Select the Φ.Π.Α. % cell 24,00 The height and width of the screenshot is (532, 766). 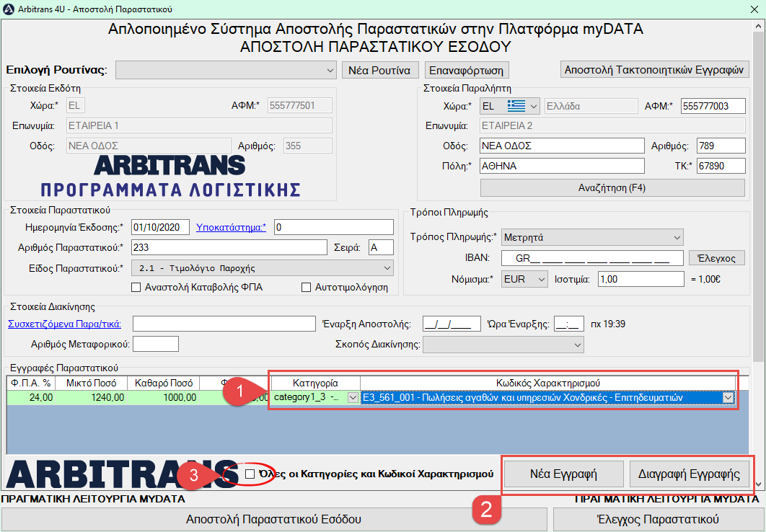tap(31, 398)
